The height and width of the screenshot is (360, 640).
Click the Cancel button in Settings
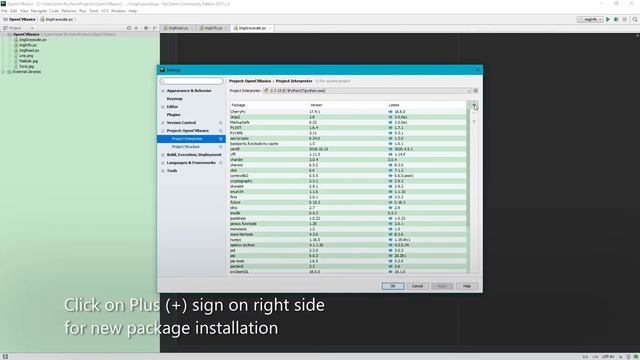point(417,286)
